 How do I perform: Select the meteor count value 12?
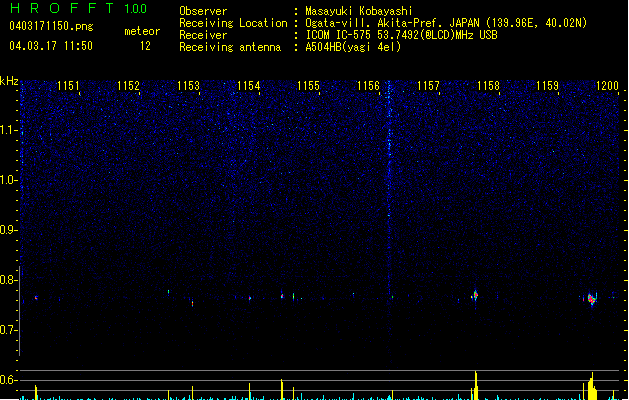[145, 46]
